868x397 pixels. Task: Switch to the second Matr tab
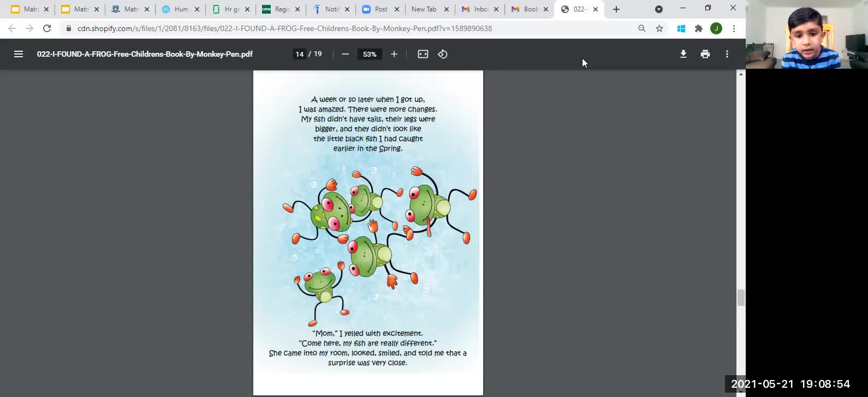[x=80, y=9]
